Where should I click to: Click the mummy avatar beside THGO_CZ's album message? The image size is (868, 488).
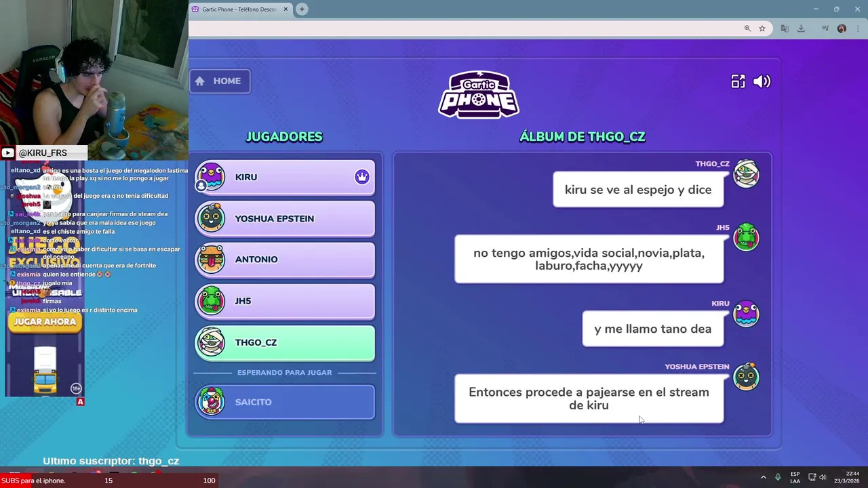[746, 174]
